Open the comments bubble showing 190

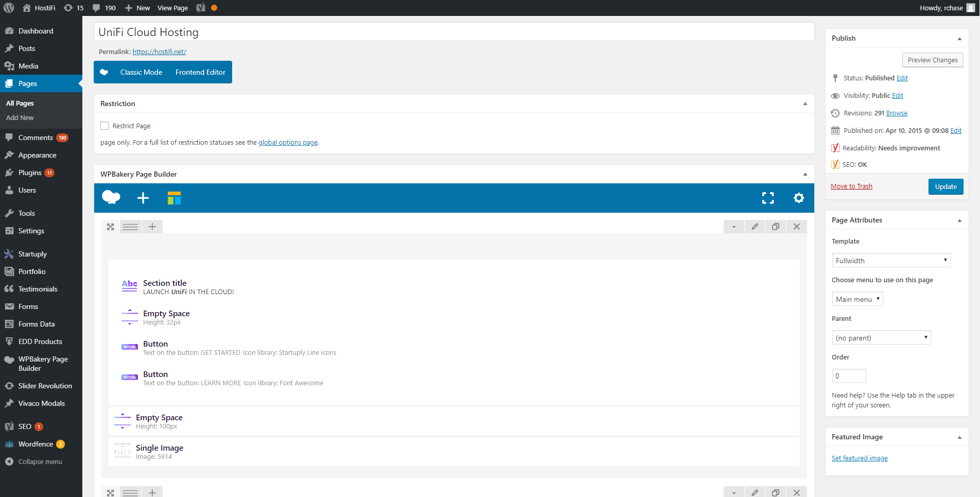pos(103,8)
